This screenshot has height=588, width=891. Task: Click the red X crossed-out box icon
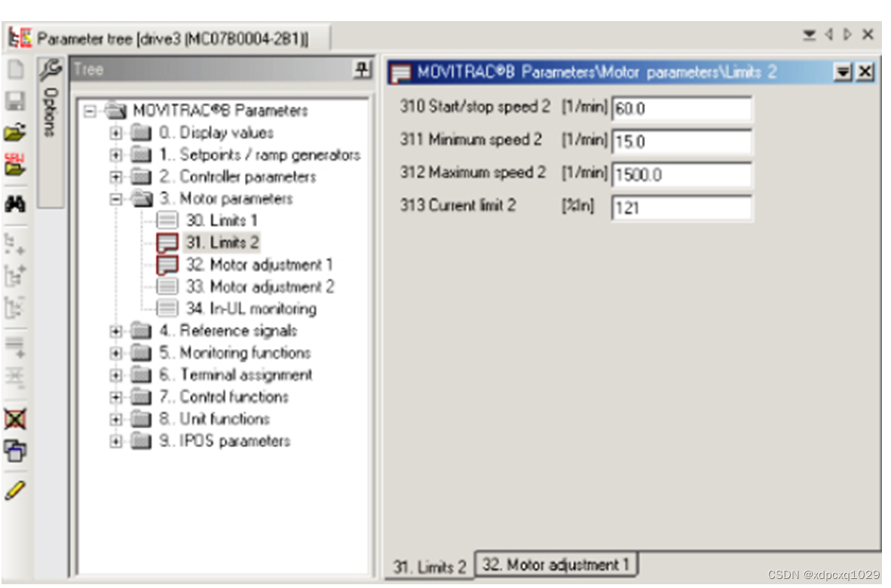click(15, 420)
